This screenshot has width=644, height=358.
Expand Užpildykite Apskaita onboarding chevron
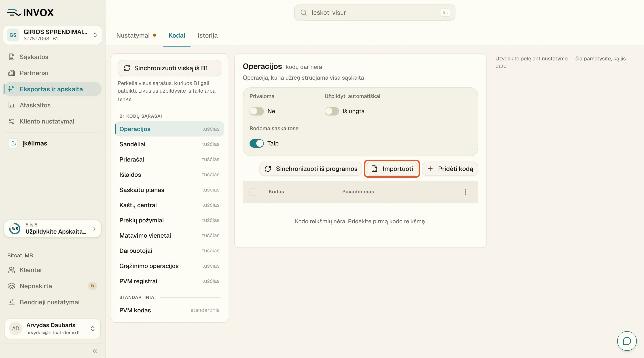click(94, 229)
